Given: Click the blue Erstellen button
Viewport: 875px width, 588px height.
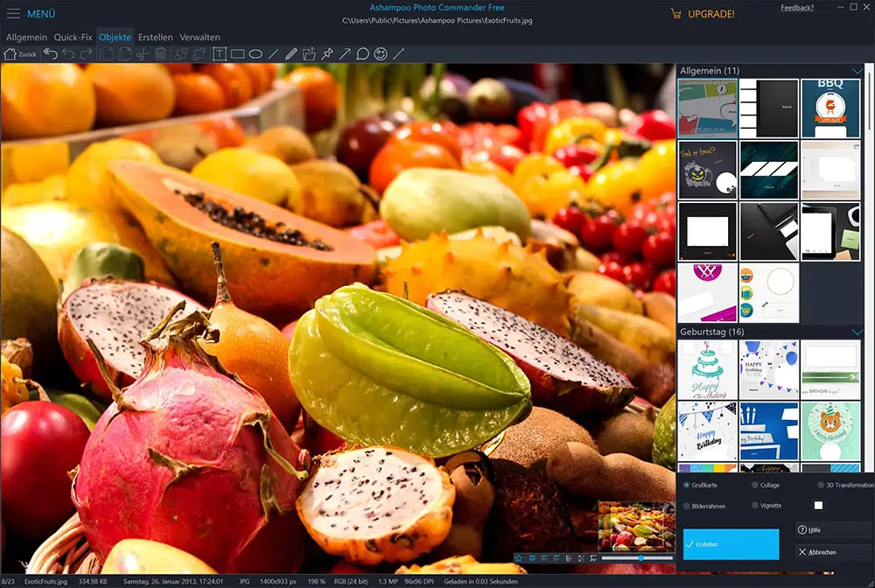Looking at the screenshot, I should tap(731, 544).
